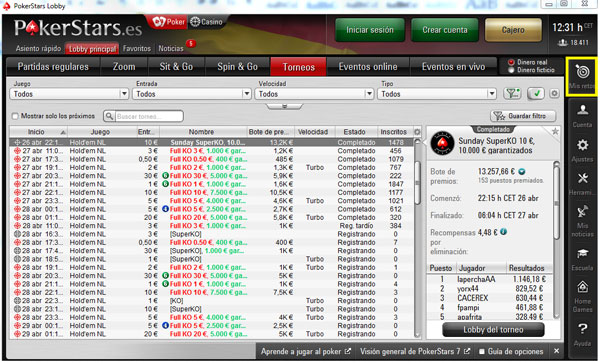Open Ayuda question mark icon
600x363 pixels.
point(582,329)
